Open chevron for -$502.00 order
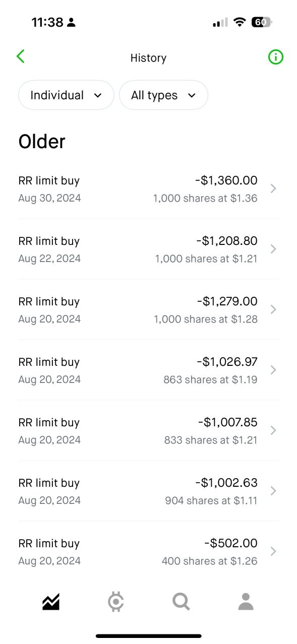The height and width of the screenshot is (644, 297). [273, 551]
